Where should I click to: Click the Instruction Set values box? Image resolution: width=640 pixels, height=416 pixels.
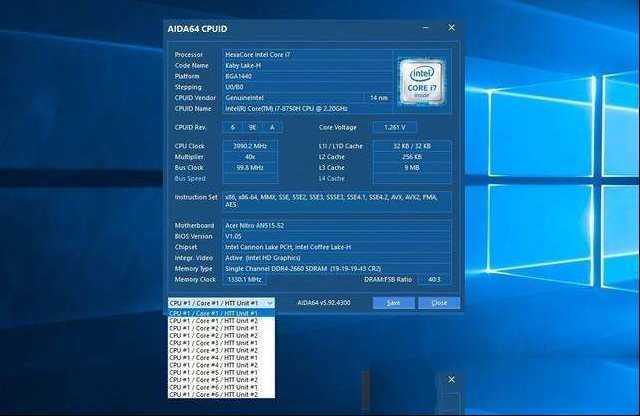tap(337, 201)
